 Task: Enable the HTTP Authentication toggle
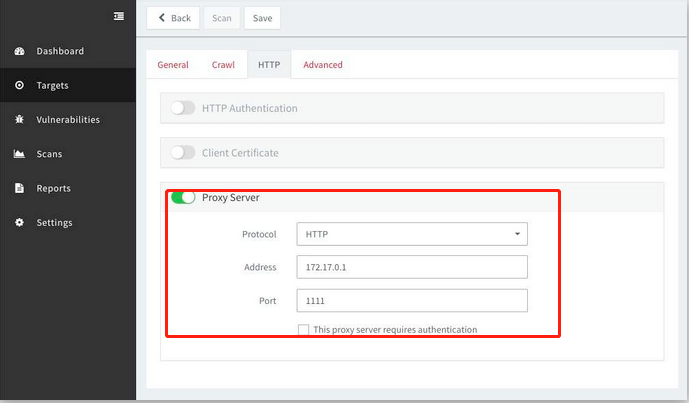point(183,108)
